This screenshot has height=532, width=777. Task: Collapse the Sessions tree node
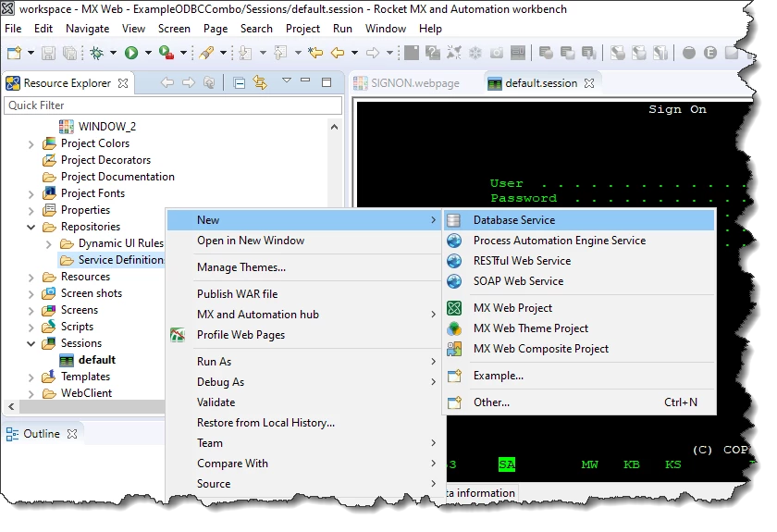click(31, 343)
